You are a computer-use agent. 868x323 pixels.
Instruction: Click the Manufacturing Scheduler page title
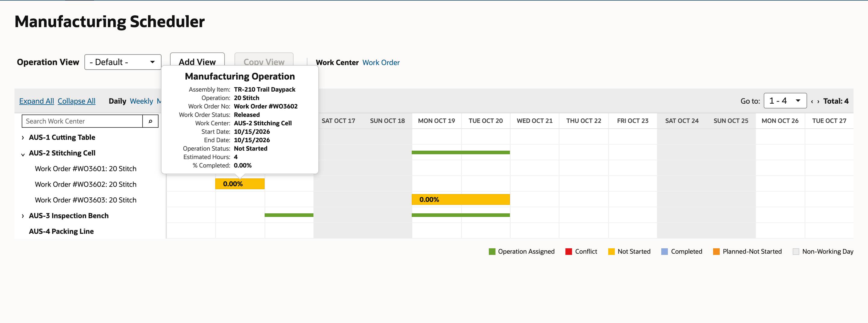point(109,22)
